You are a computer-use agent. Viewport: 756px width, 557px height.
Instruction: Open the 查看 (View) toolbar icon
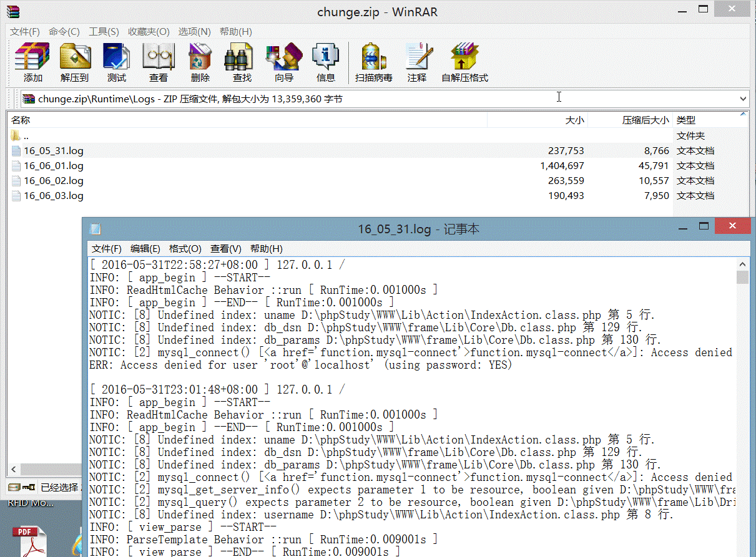[x=158, y=57]
